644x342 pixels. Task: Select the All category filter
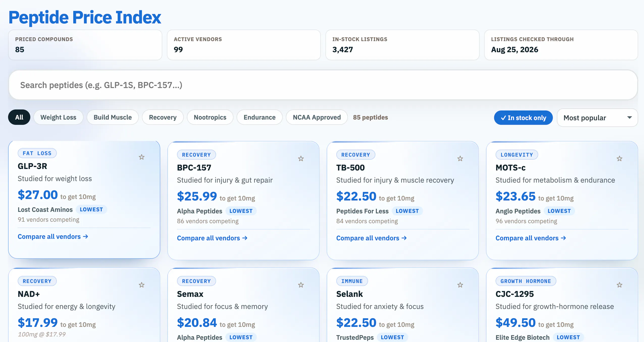[x=19, y=117]
